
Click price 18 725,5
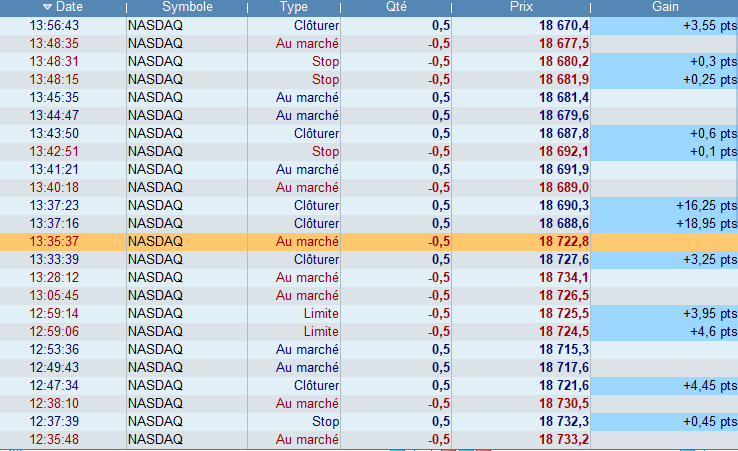(564, 314)
